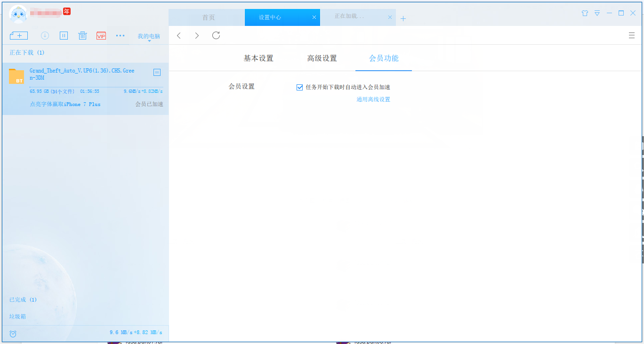The height and width of the screenshot is (344, 644).
Task: Select the BT folder icon of task
Action: point(16,76)
